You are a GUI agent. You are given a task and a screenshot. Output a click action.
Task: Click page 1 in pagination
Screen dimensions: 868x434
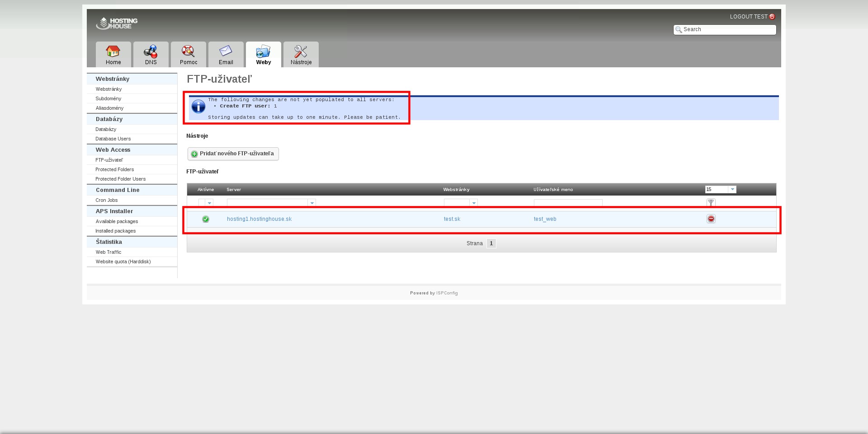(x=491, y=243)
